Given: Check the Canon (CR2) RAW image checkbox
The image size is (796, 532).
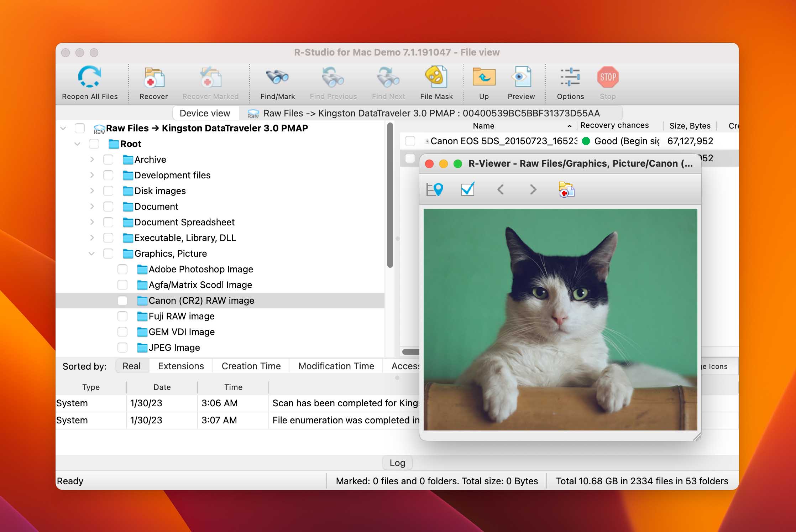Looking at the screenshot, I should coord(122,301).
